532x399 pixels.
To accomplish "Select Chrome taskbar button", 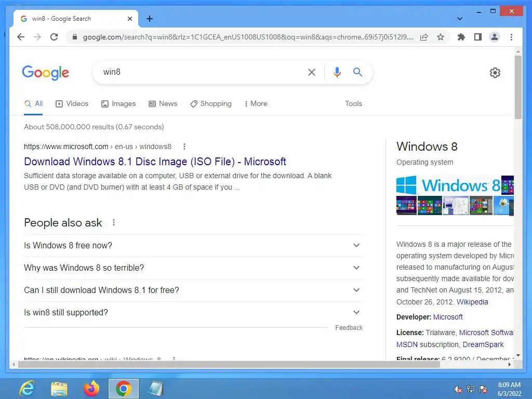I will pos(124,389).
